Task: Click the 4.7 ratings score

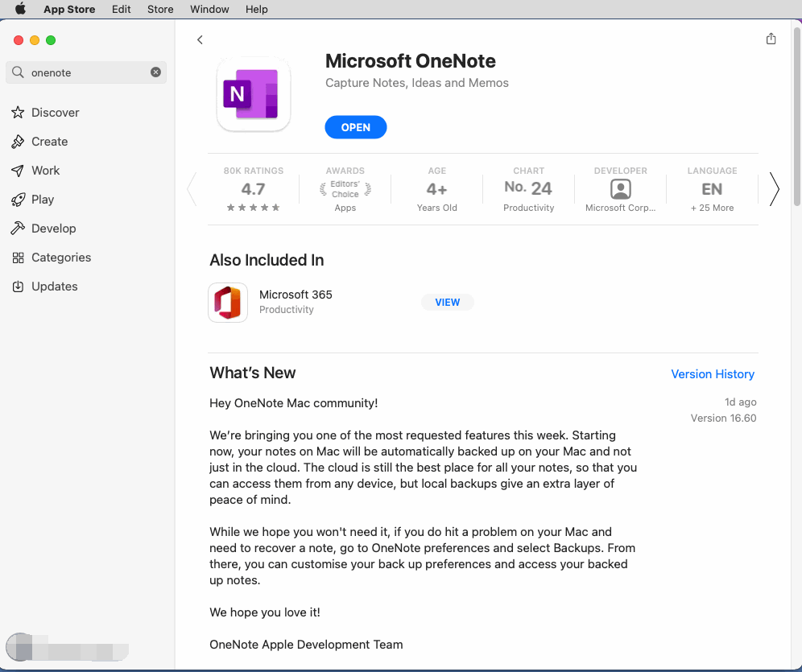Action: [x=253, y=189]
